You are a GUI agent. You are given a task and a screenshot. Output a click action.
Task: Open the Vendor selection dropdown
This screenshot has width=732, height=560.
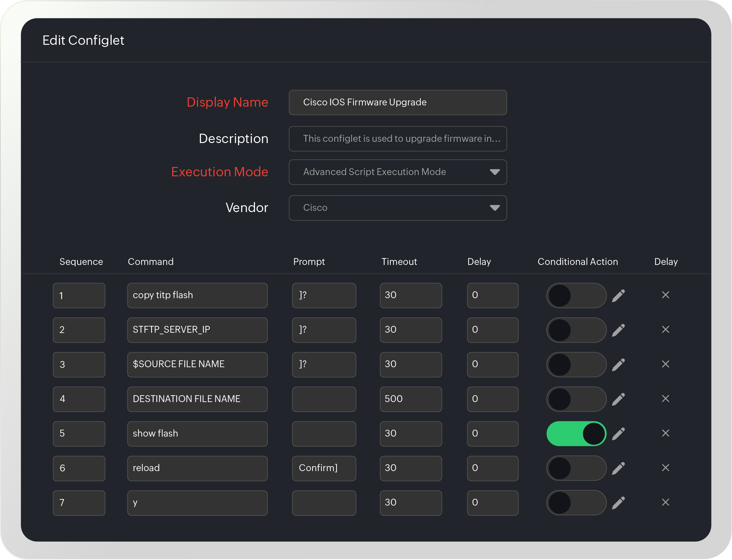point(398,208)
